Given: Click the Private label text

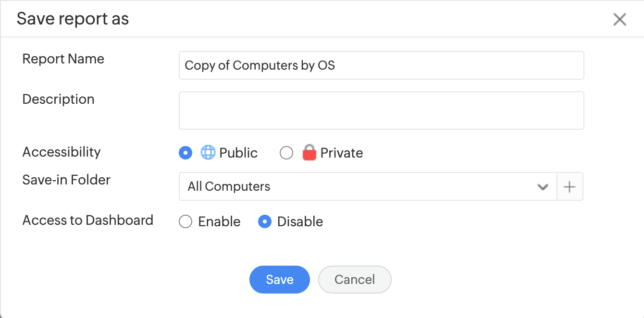Looking at the screenshot, I should point(341,153).
